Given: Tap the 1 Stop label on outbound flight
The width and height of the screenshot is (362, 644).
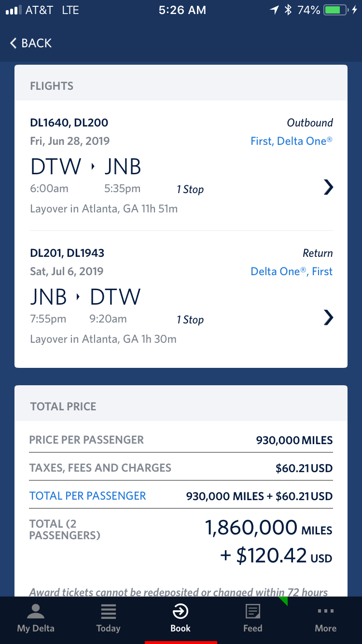Looking at the screenshot, I should 190,189.
